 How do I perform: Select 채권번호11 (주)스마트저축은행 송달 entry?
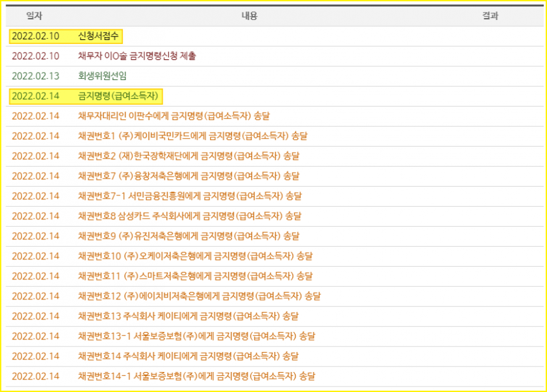click(x=195, y=276)
